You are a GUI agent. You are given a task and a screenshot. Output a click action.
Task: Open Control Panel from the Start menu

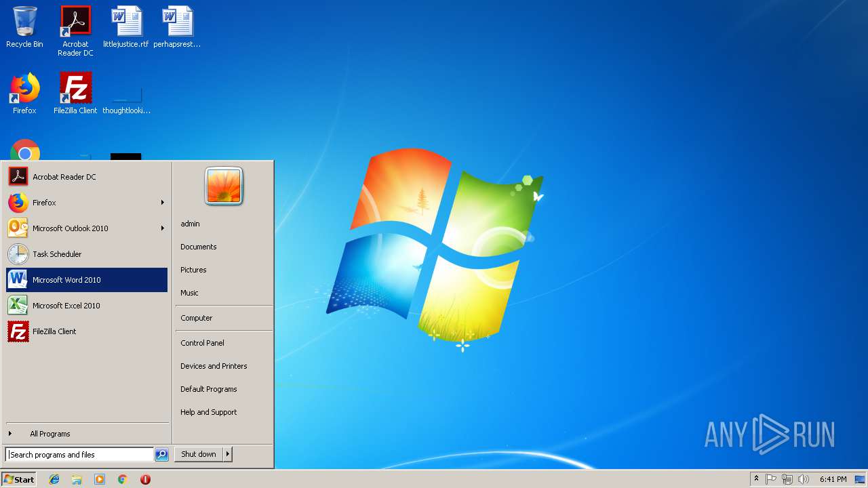(x=224, y=343)
